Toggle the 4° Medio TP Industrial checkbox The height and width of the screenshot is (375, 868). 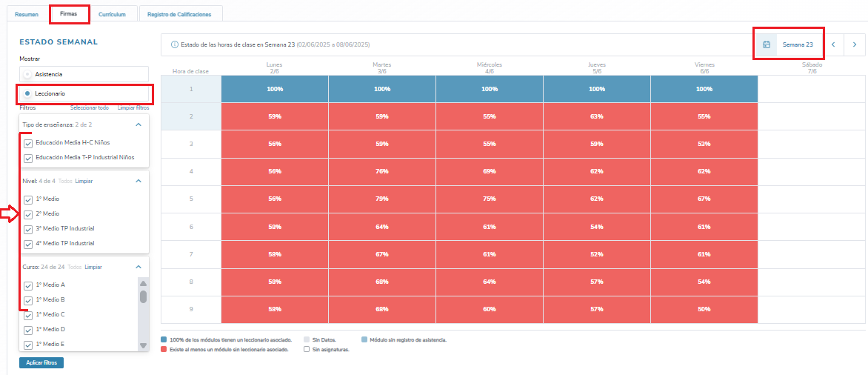point(28,245)
